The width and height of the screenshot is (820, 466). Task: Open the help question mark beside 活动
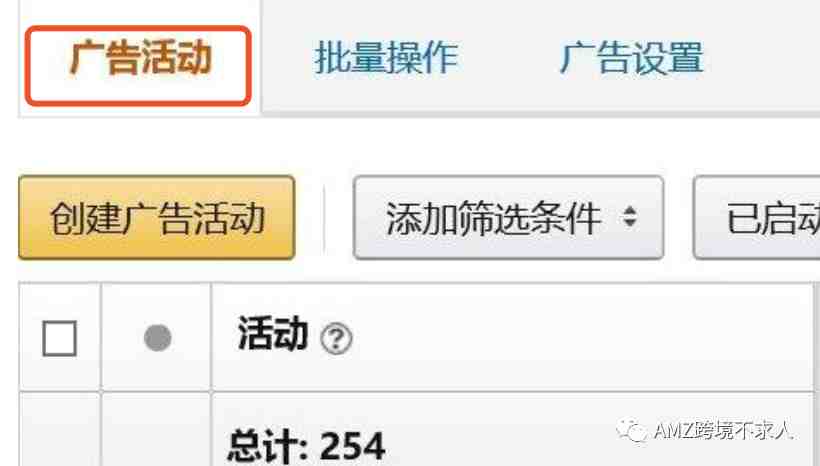click(x=336, y=339)
